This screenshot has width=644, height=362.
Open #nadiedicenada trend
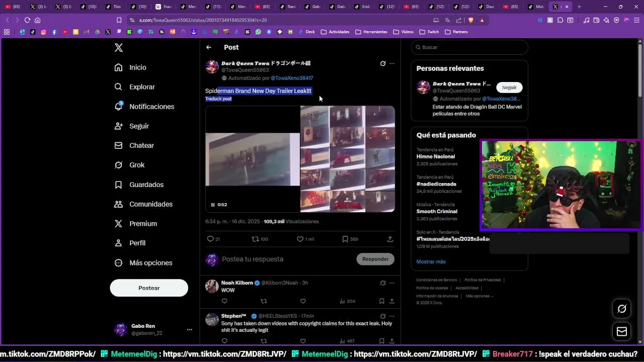click(436, 184)
